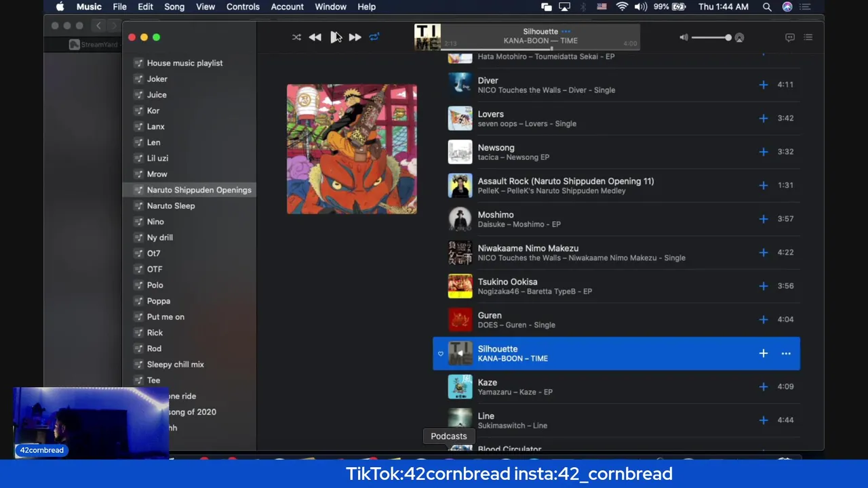Select the Guren song row
This screenshot has width=868, height=488.
point(616,319)
